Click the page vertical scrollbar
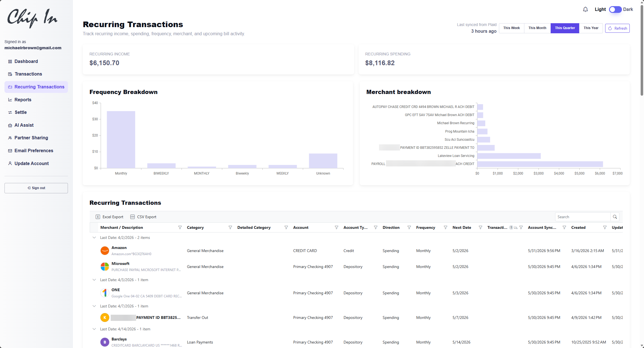 coord(642,50)
